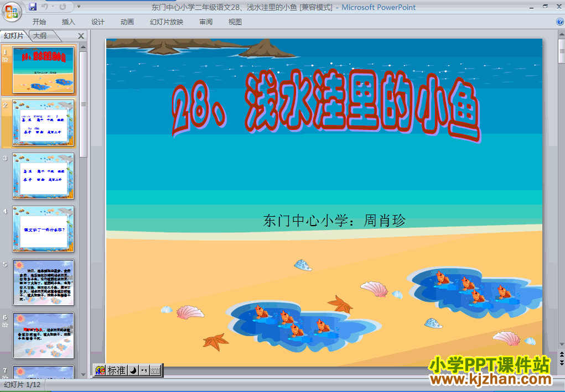Click the main slide vertical scrollbar thumb
Screen dimensions: 565x392
(561, 51)
